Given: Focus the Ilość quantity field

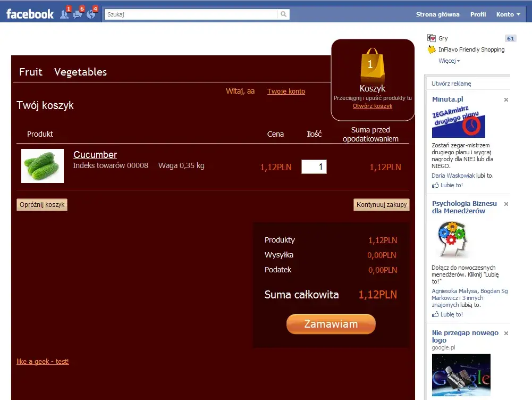Looking at the screenshot, I should pyautogui.click(x=314, y=167).
